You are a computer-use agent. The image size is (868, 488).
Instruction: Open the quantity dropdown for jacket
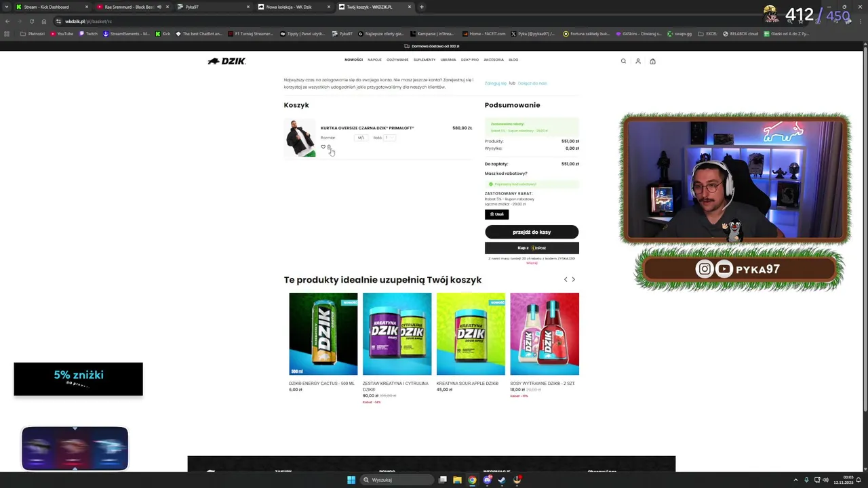click(x=390, y=138)
